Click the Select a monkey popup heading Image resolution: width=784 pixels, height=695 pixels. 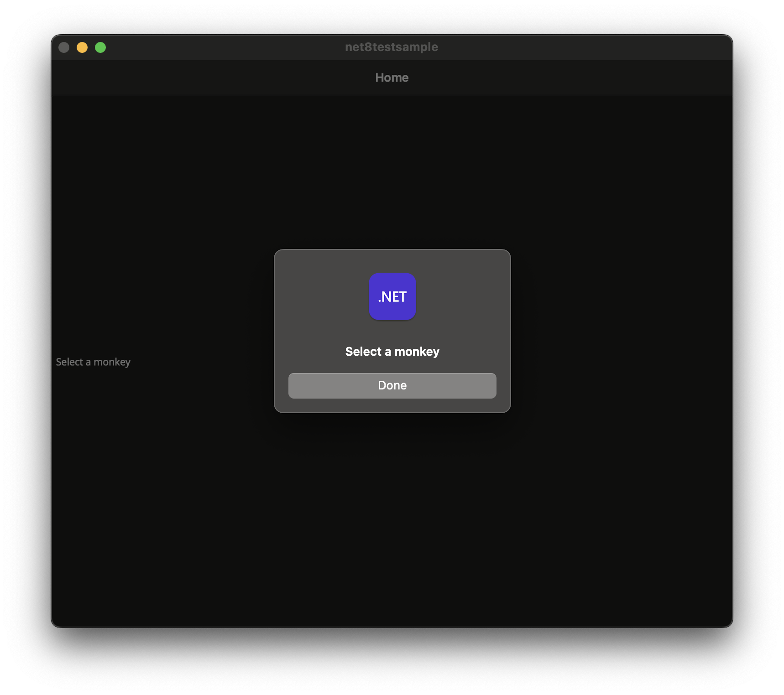pyautogui.click(x=392, y=351)
